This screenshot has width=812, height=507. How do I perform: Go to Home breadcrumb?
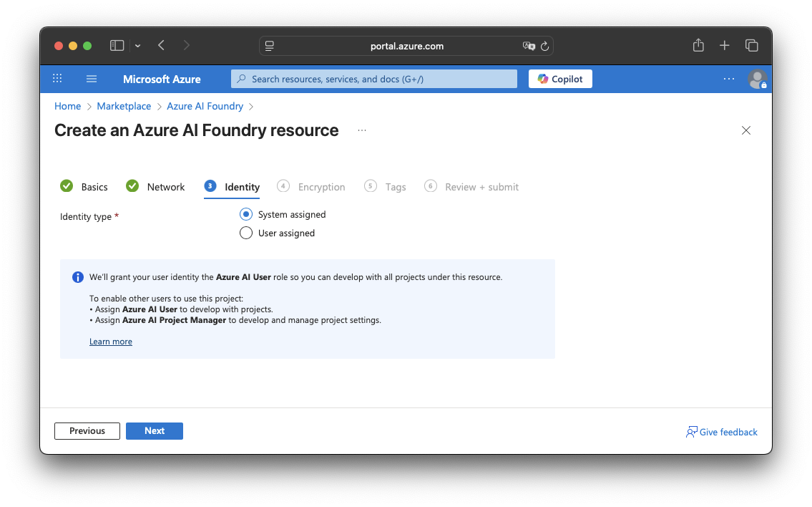pyautogui.click(x=67, y=106)
